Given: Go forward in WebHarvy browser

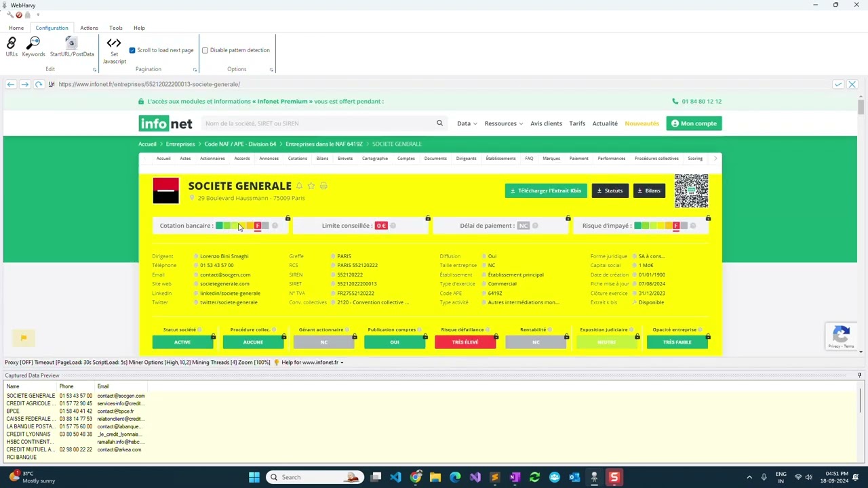Looking at the screenshot, I should coord(24,84).
